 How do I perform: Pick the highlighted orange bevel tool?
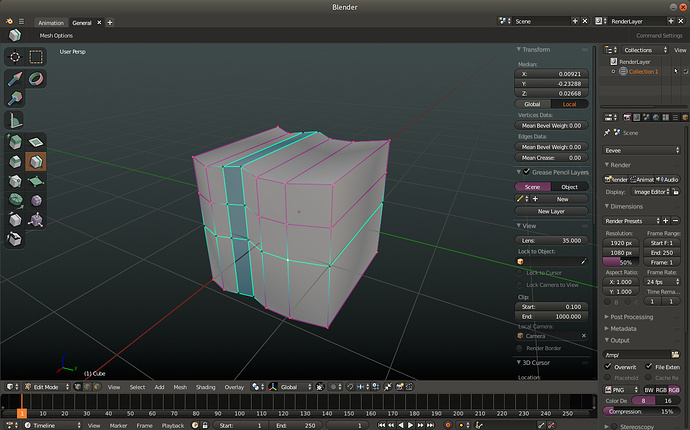[36, 162]
